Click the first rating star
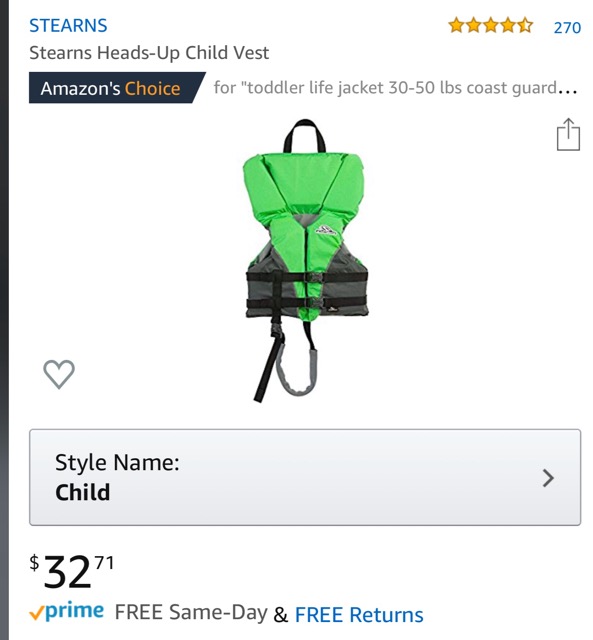The width and height of the screenshot is (593, 640). click(x=455, y=26)
